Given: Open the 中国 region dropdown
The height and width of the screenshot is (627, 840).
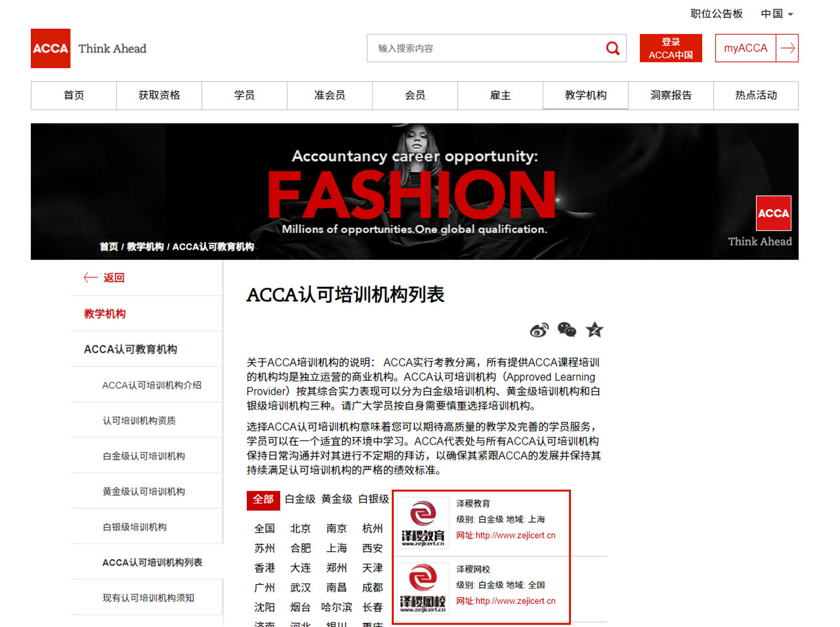Looking at the screenshot, I should [x=777, y=14].
